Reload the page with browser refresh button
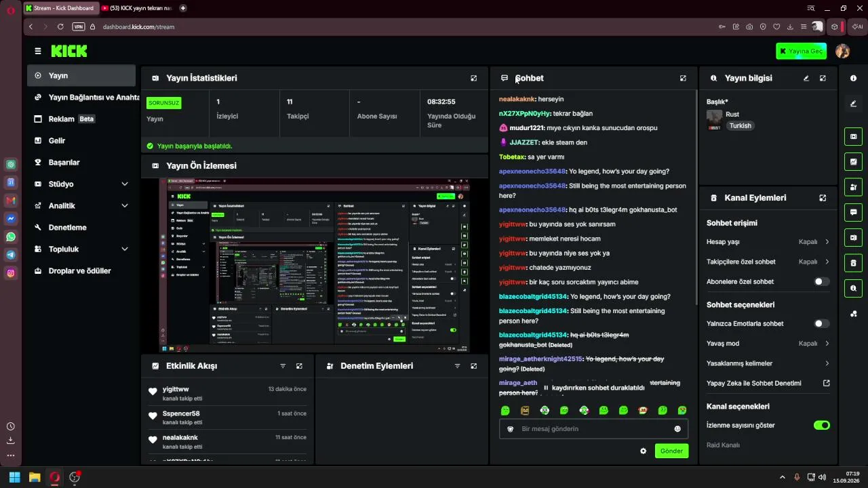The width and height of the screenshot is (868, 488). [x=60, y=26]
